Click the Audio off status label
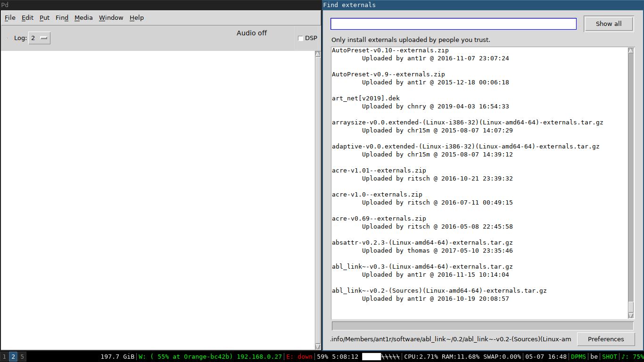The width and height of the screenshot is (644, 362). (252, 33)
